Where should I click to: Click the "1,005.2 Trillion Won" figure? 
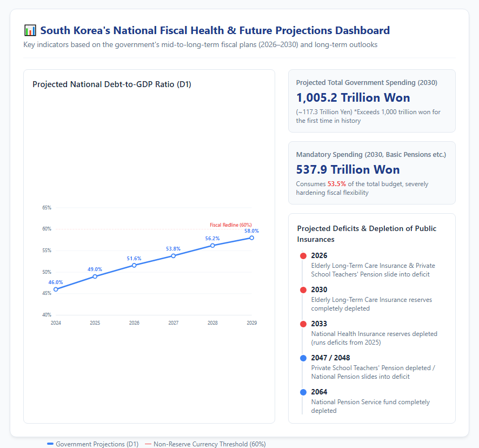pyautogui.click(x=353, y=97)
